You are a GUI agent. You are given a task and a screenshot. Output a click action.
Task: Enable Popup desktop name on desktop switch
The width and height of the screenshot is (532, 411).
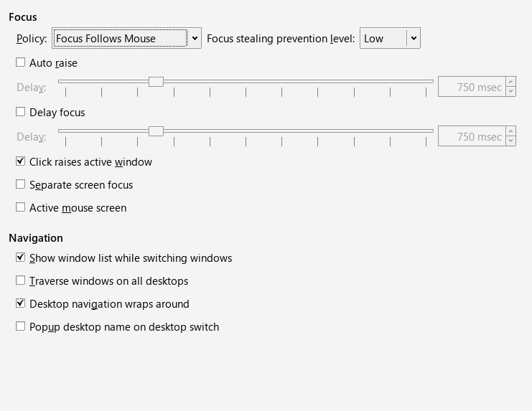tap(21, 327)
